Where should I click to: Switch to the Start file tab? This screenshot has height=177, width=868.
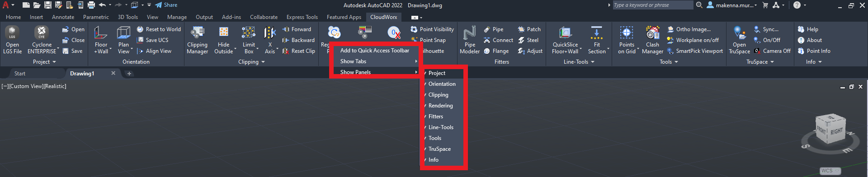pyautogui.click(x=20, y=73)
